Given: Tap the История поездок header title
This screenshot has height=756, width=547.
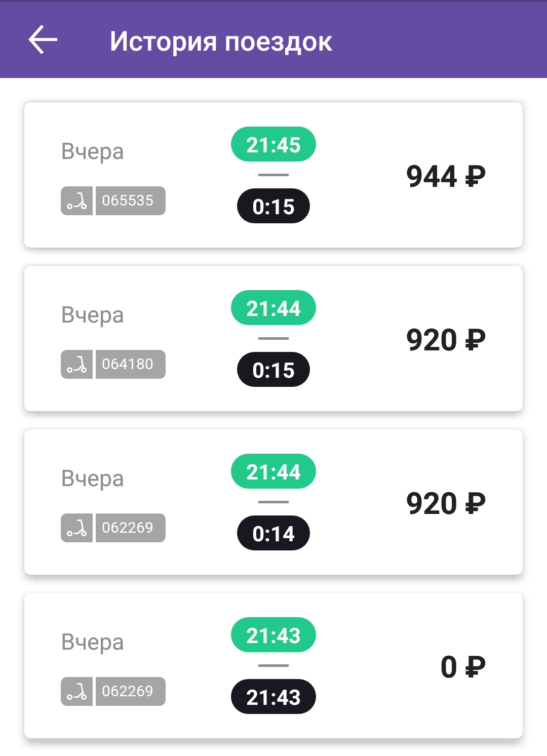Looking at the screenshot, I should 221,42.
